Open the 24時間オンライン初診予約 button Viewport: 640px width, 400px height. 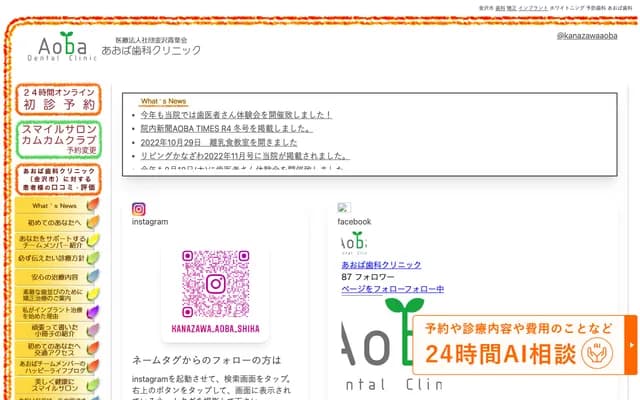click(x=58, y=99)
